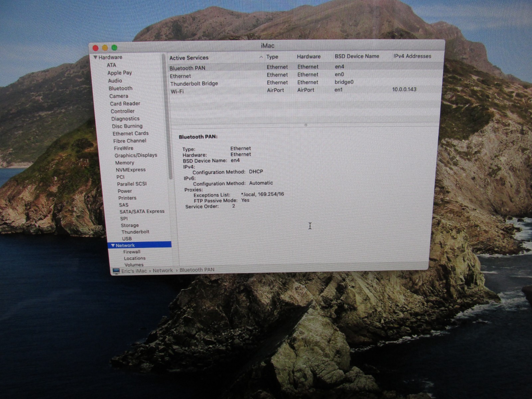Image resolution: width=532 pixels, height=399 pixels.
Task: Click Bluetooth PAN in the path bar
Action: [197, 270]
